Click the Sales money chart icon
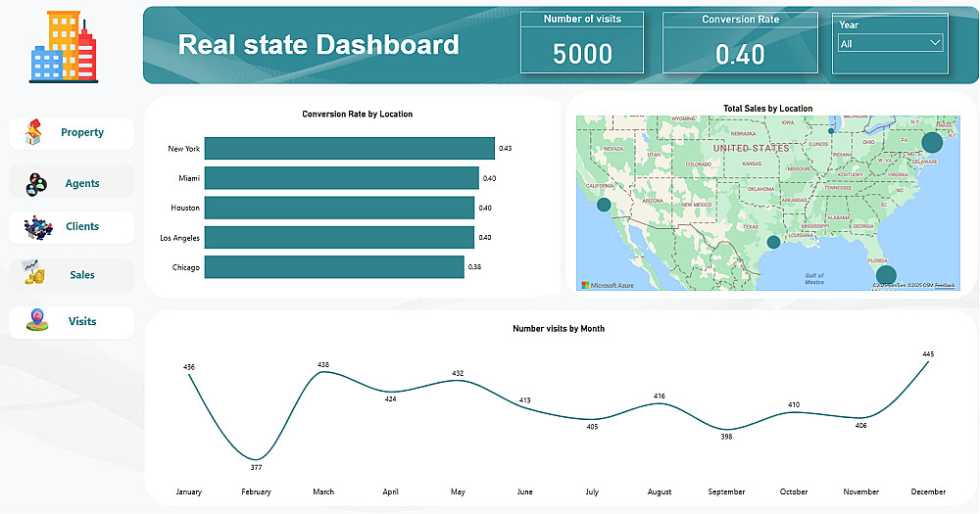 tap(34, 274)
